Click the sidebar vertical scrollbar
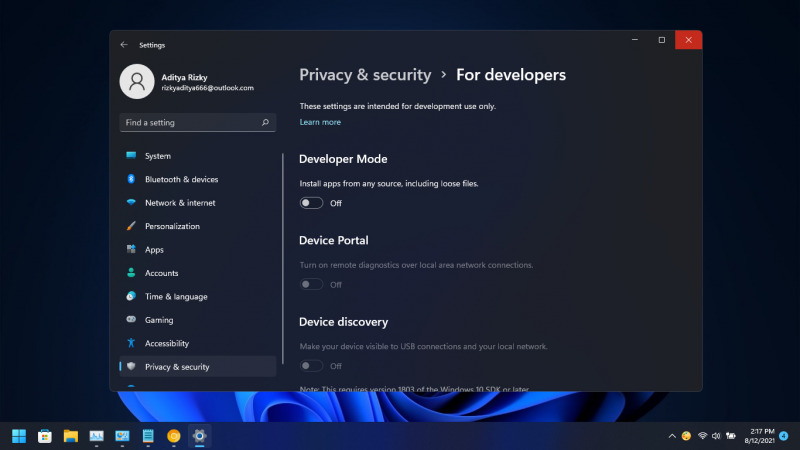This screenshot has height=450, width=800. coord(283,259)
